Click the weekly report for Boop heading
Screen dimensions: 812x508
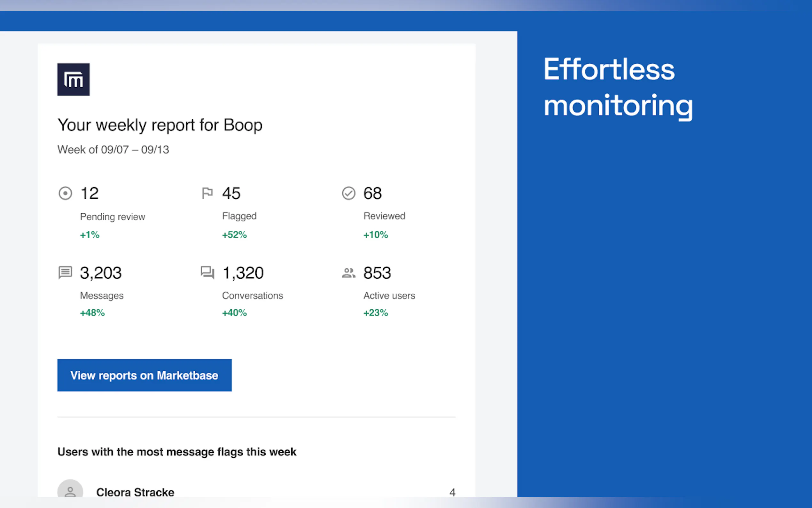160,125
